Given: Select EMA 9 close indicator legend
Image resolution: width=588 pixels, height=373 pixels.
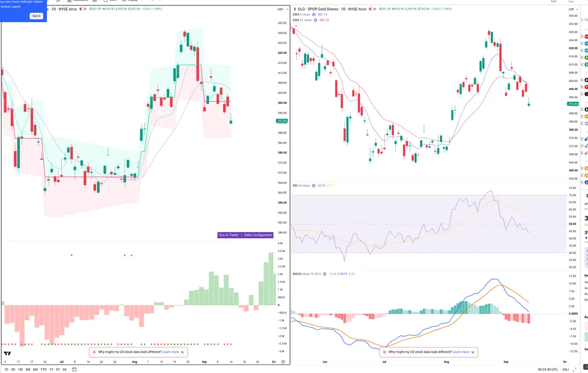Looking at the screenshot, I should [301, 15].
